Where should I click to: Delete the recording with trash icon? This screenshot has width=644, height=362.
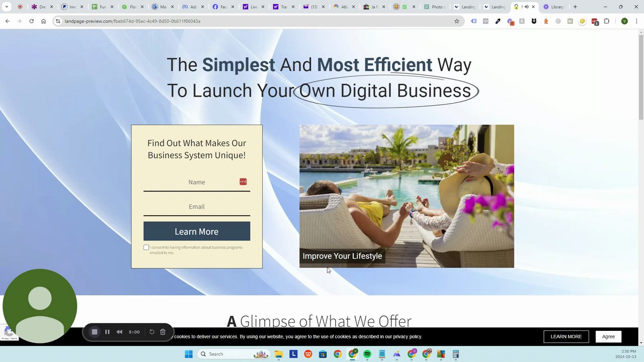pos(163,332)
